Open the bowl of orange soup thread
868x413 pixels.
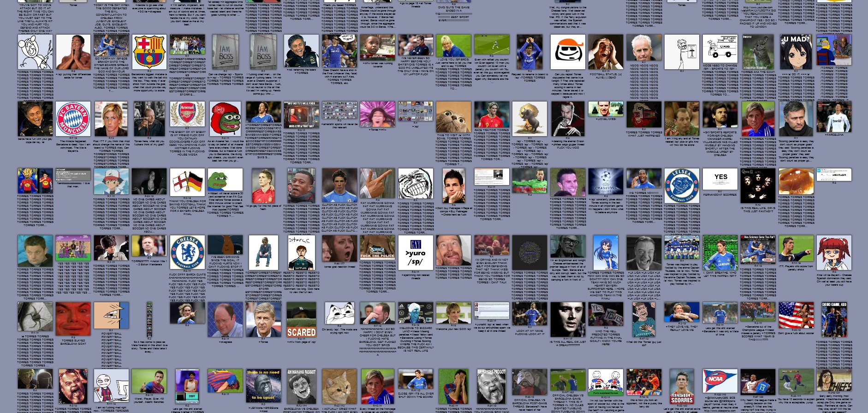click(796, 181)
